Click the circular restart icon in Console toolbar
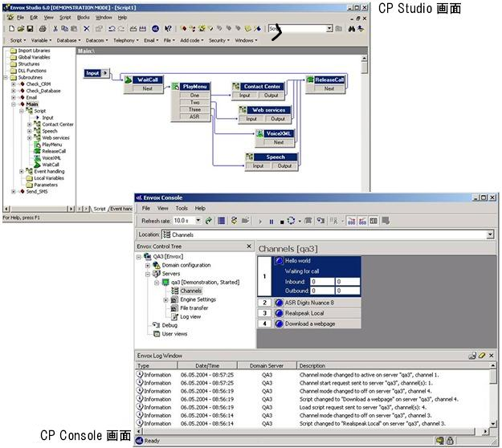 (x=291, y=221)
